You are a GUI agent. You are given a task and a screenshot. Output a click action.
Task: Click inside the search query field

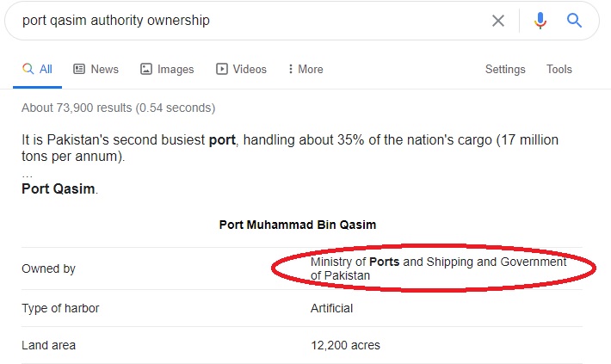click(x=250, y=21)
